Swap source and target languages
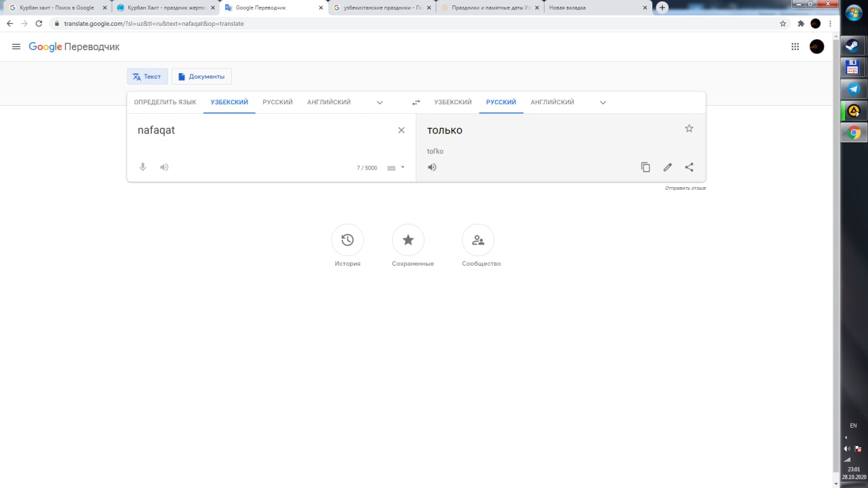 [416, 102]
